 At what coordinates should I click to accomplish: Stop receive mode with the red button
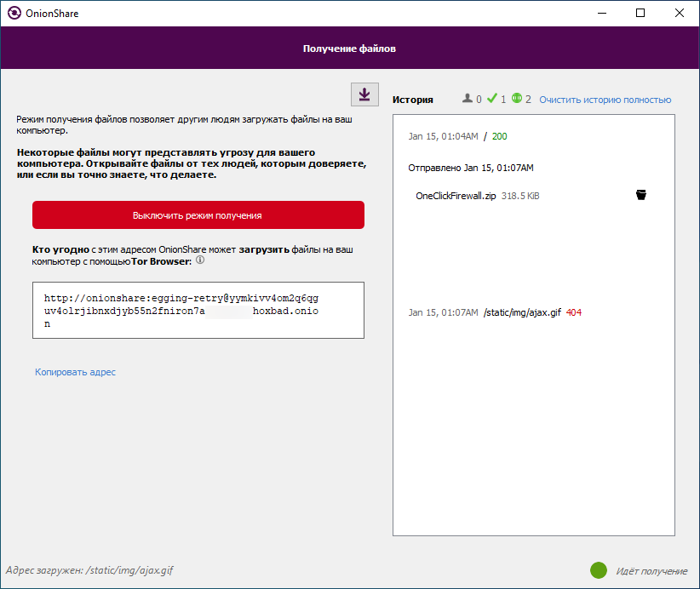(198, 215)
